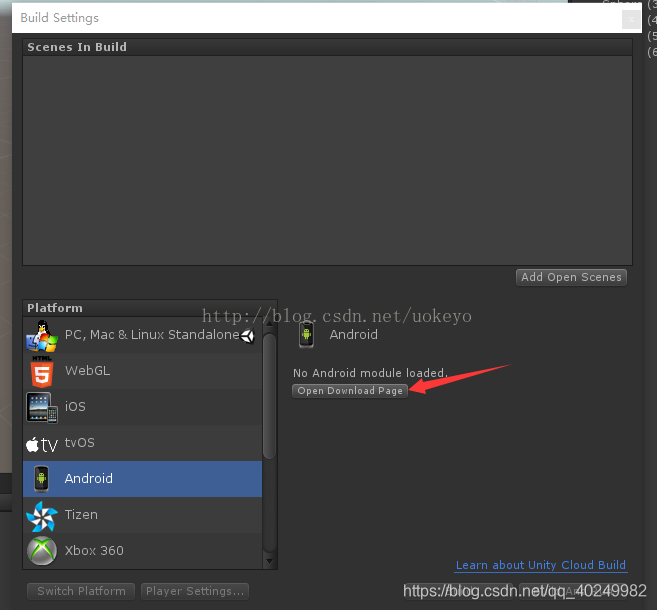657x610 pixels.
Task: Click the Switch Platform button
Action: 81,591
